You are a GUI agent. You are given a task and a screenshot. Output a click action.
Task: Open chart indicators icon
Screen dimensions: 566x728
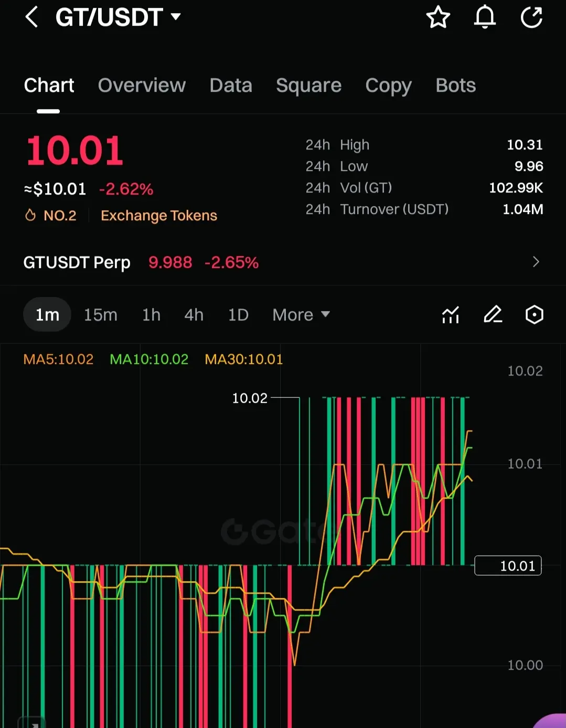(451, 315)
